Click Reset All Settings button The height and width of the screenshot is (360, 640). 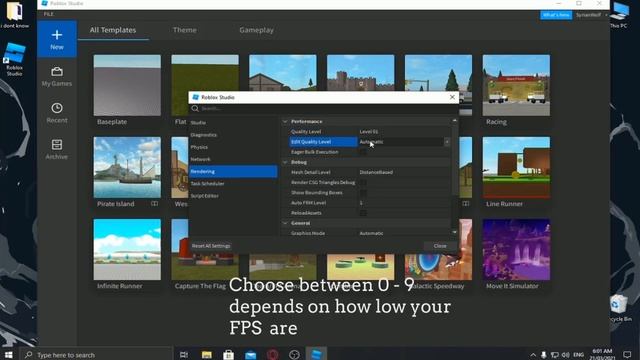click(211, 246)
